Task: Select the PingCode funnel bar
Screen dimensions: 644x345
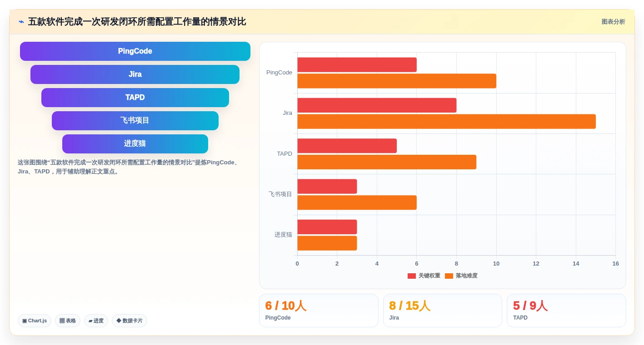Action: [135, 51]
